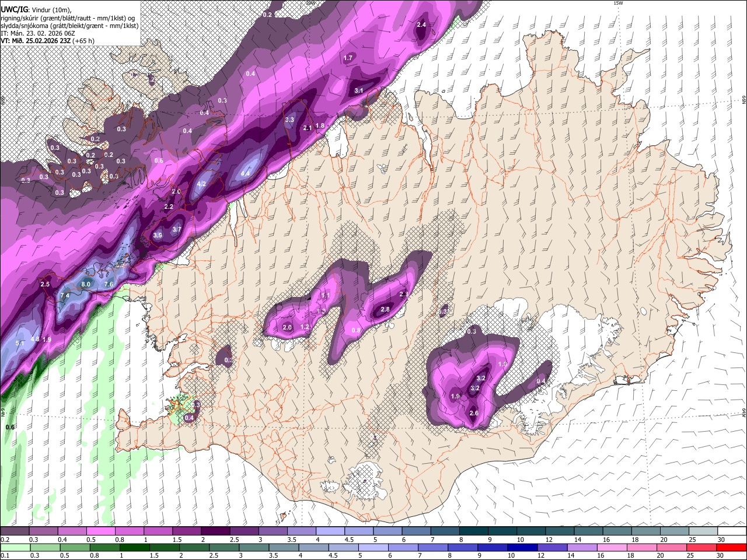Click the 5.1 value over the southwest sea

click(x=20, y=343)
